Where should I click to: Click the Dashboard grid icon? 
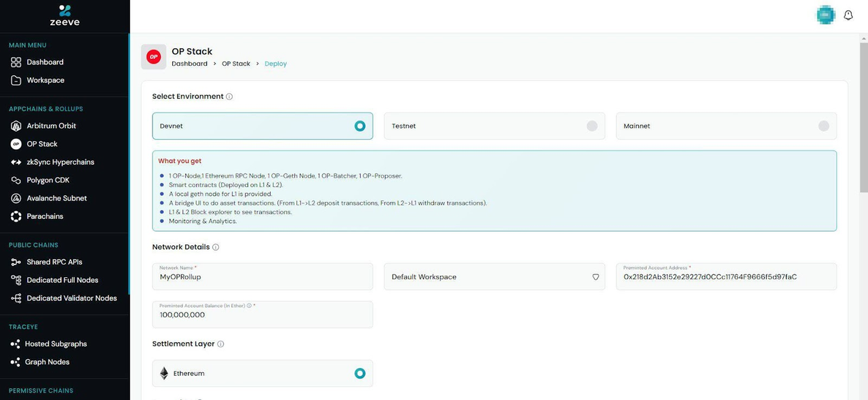16,62
